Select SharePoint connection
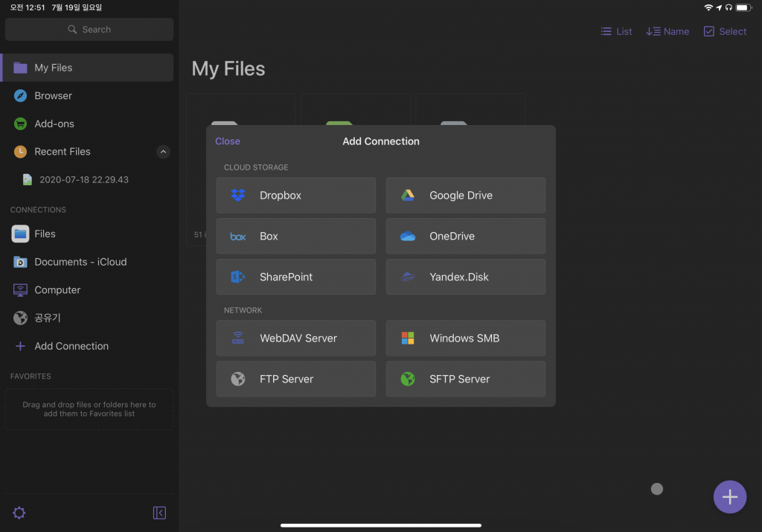 [x=295, y=277]
